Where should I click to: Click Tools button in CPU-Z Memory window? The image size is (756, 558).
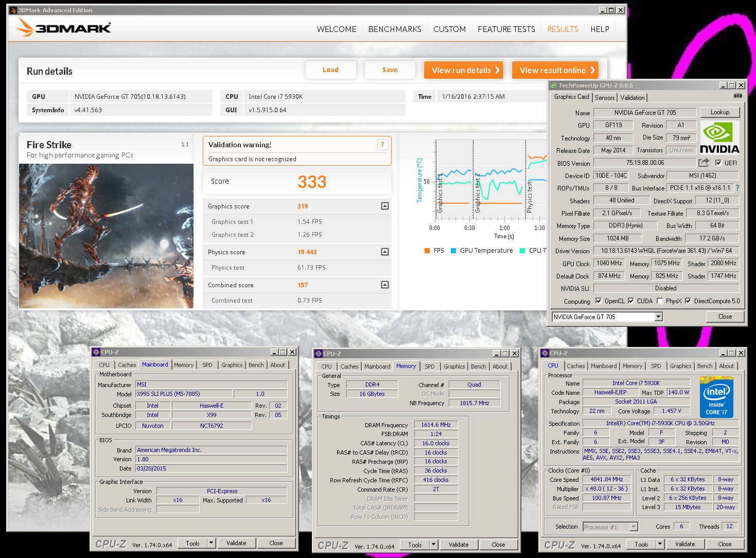[x=415, y=545]
